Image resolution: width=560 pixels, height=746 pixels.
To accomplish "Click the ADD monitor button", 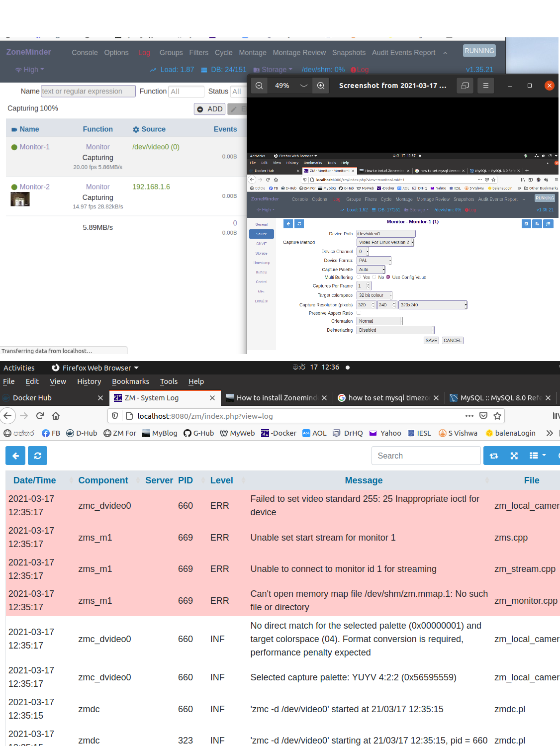I will [x=209, y=109].
